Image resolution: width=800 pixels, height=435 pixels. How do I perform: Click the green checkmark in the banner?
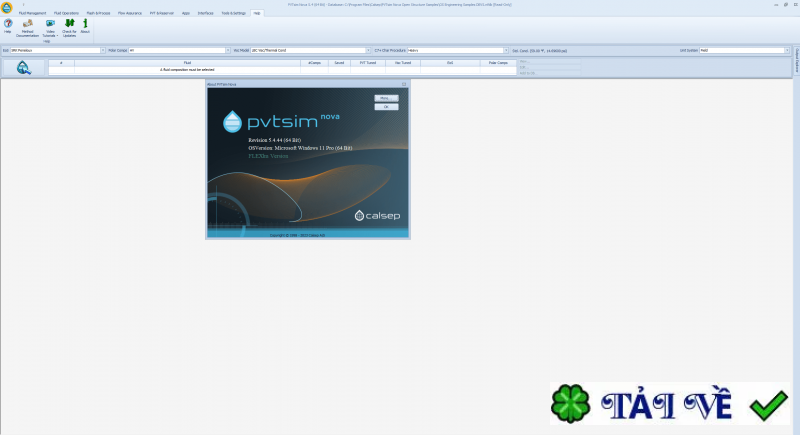(x=769, y=405)
